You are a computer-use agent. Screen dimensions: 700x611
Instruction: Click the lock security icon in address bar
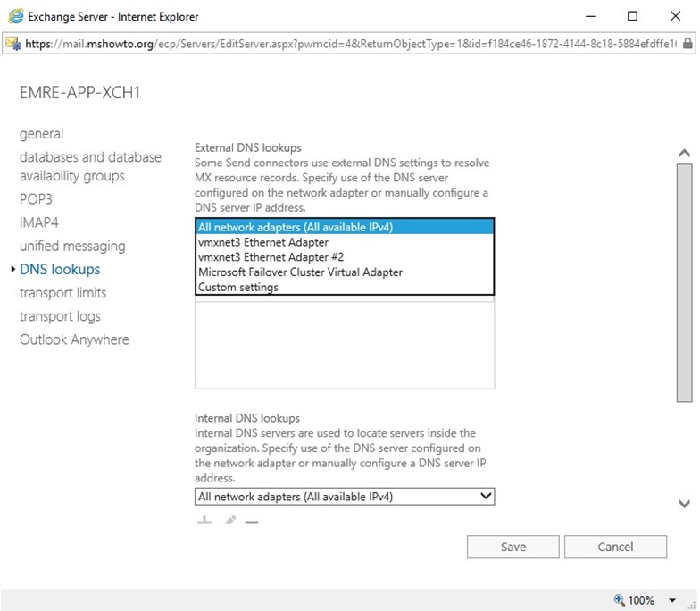pyautogui.click(x=687, y=44)
